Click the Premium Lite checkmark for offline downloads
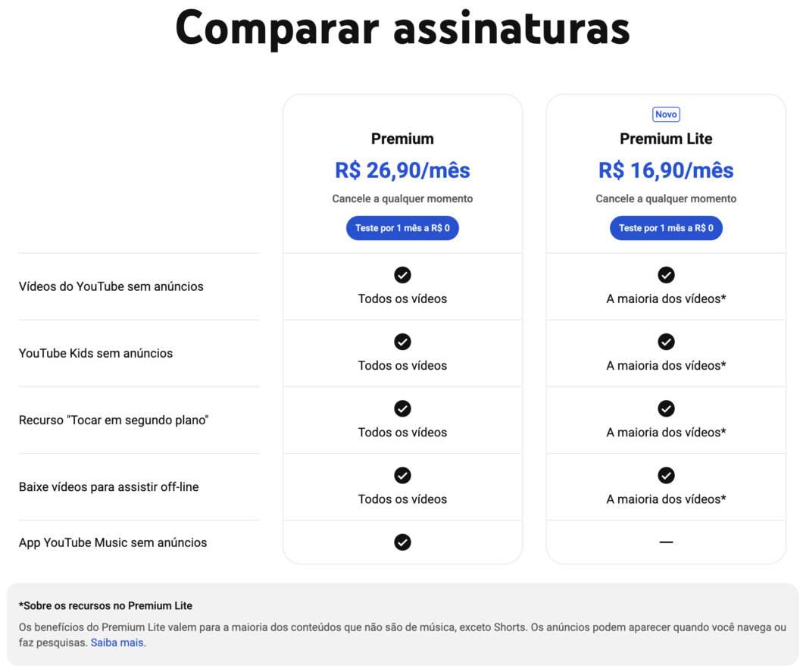Viewport: 803px width, 672px height. point(666,475)
